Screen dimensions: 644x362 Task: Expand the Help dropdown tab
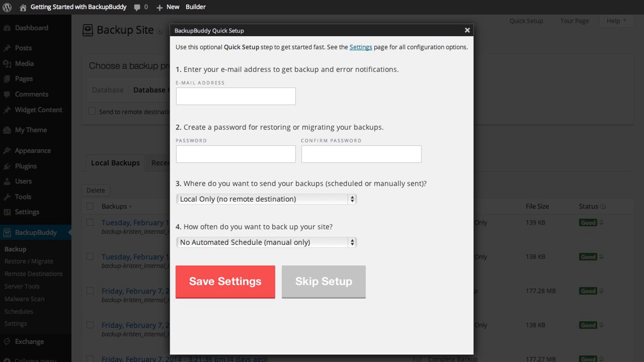pos(616,21)
